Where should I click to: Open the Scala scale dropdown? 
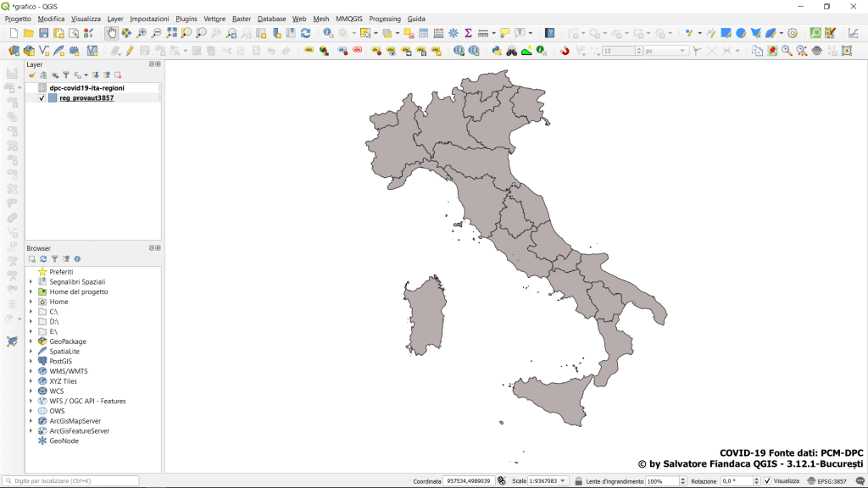tap(563, 481)
